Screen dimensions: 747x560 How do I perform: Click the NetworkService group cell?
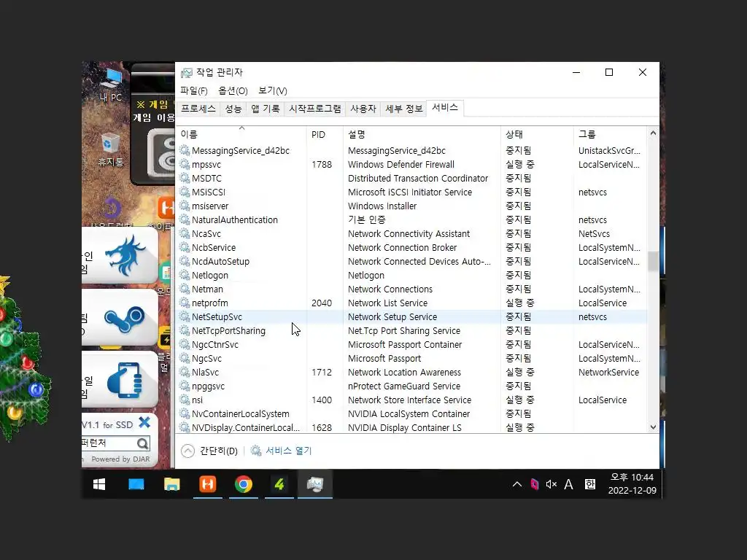pyautogui.click(x=609, y=372)
